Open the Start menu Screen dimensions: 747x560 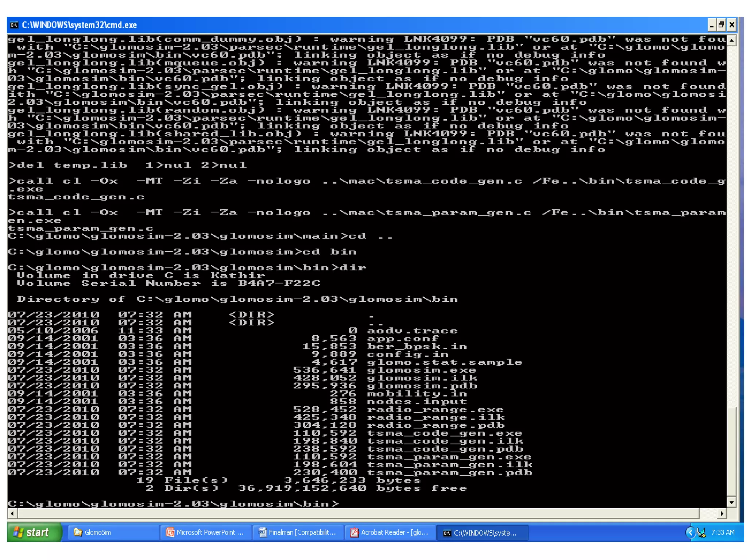pyautogui.click(x=34, y=533)
